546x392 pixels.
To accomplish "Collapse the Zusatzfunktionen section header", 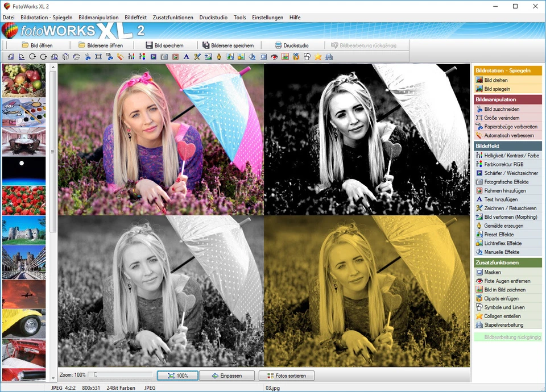I will 508,263.
